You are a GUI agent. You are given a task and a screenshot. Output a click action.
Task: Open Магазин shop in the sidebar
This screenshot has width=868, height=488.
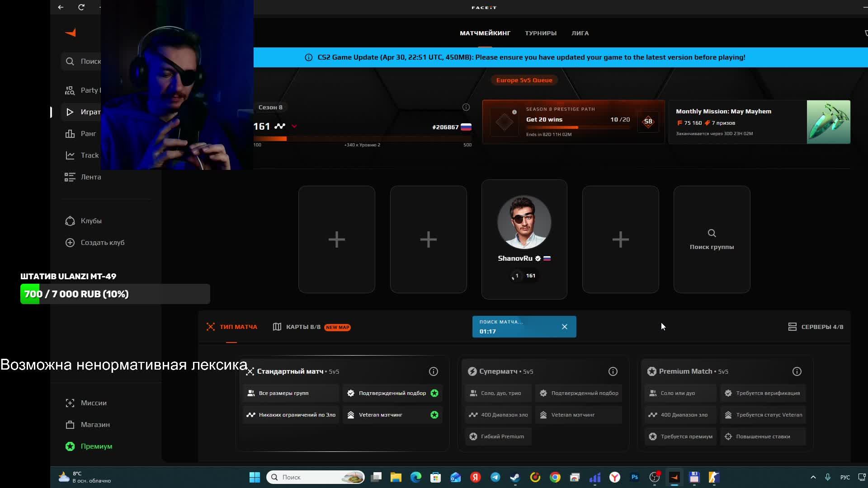tap(88, 425)
